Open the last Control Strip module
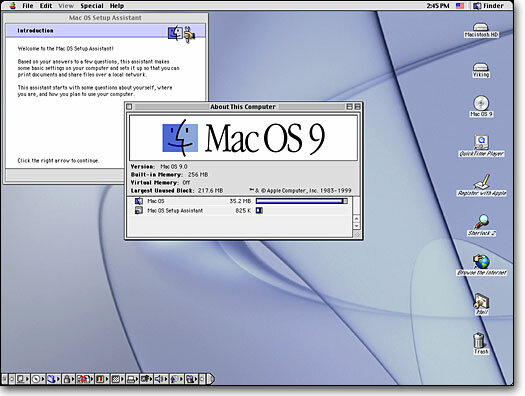This screenshot has height=396, width=525. 192,379
